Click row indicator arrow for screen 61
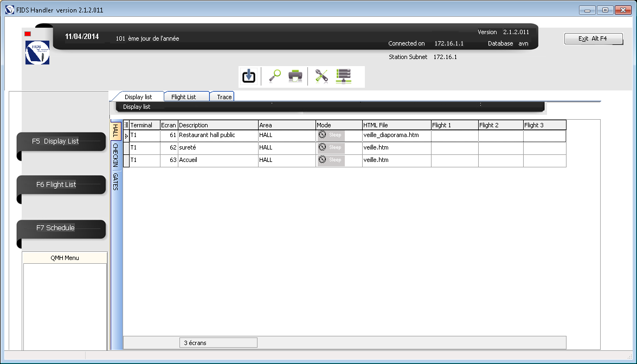Image resolution: width=637 pixels, height=364 pixels. click(126, 135)
